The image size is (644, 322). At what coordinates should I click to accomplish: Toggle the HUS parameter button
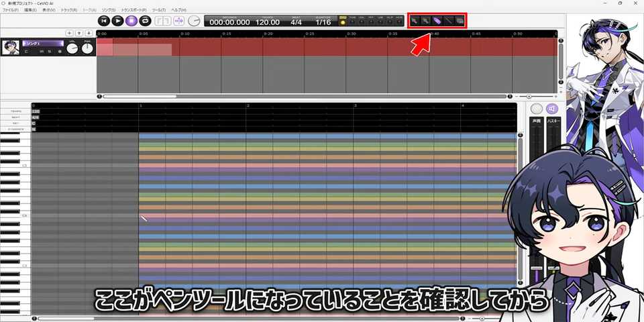[x=398, y=21]
